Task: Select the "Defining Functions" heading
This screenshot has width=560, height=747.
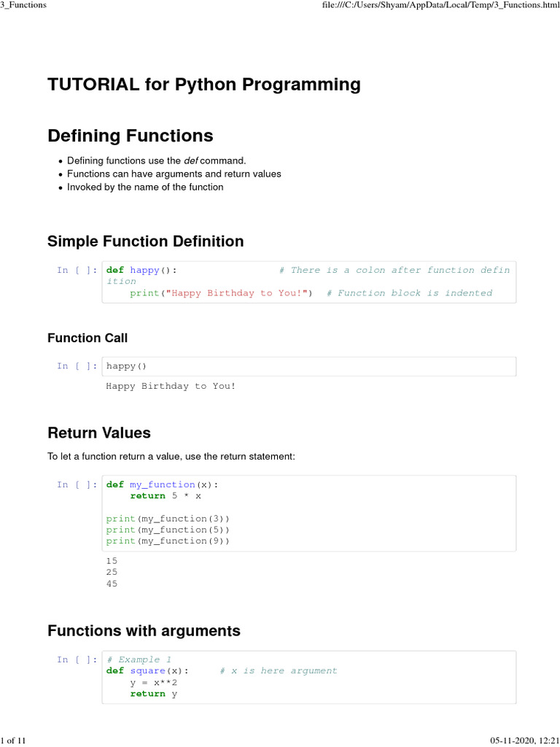Action: point(131,136)
